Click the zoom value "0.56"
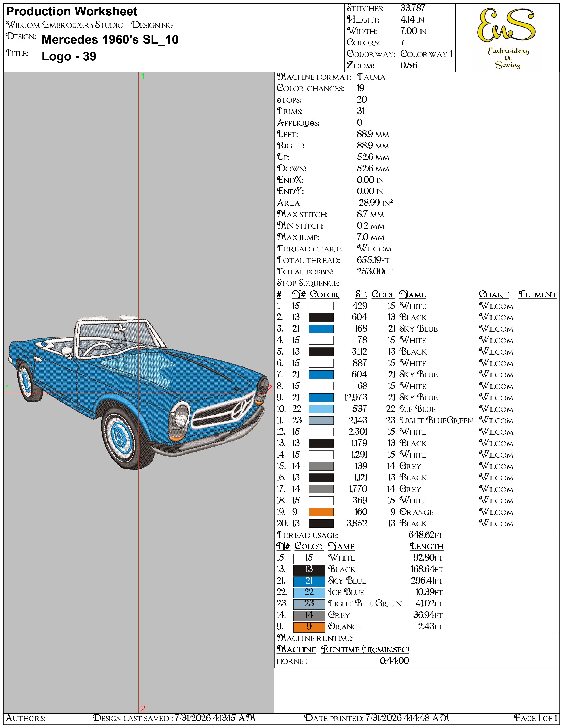 409,65
